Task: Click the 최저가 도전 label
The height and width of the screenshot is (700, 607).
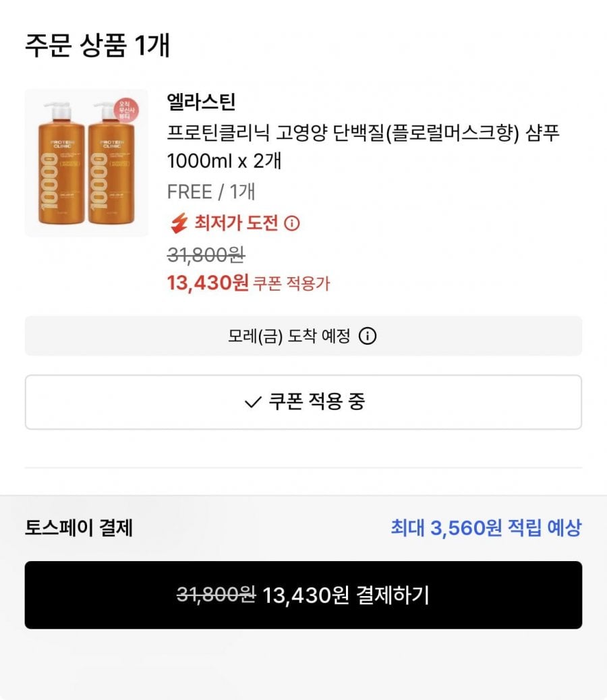Action: coord(235,223)
